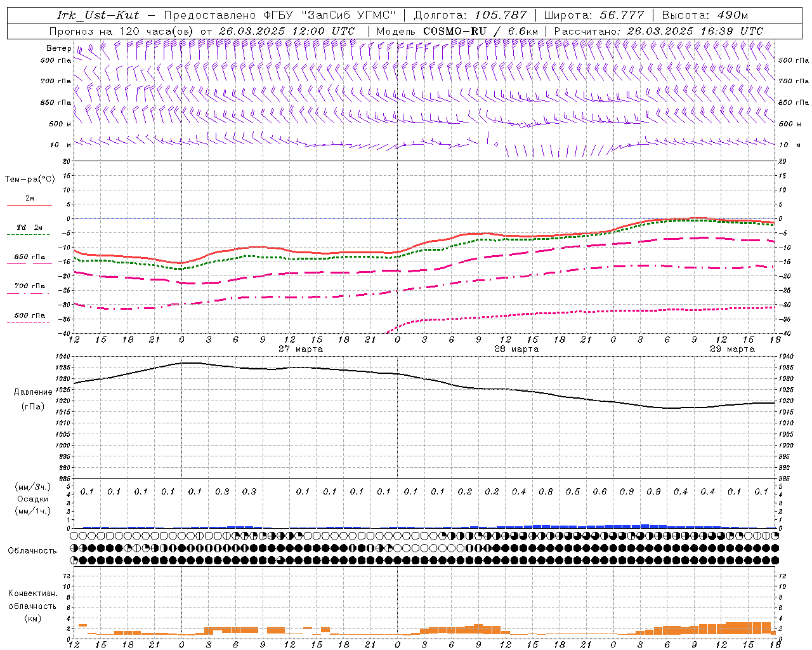This screenshot has width=812, height=650.
Task: Click the "28 марта" date label
Action: (x=516, y=349)
